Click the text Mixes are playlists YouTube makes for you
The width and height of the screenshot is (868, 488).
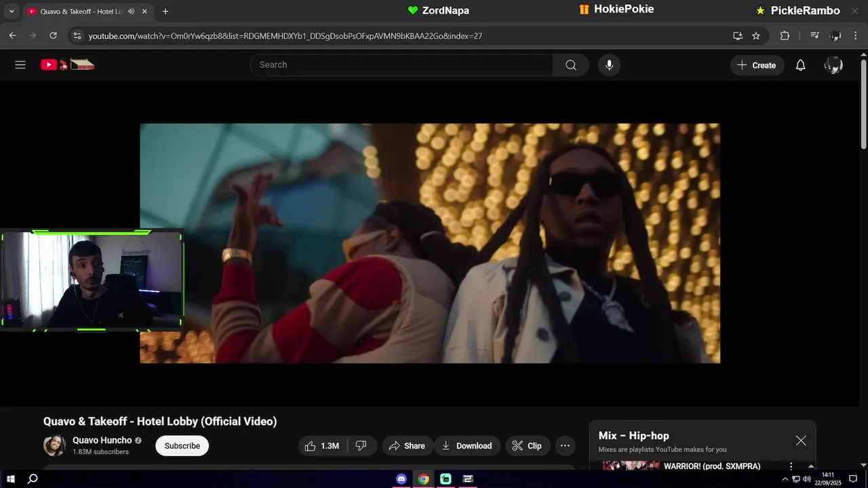[x=663, y=449]
